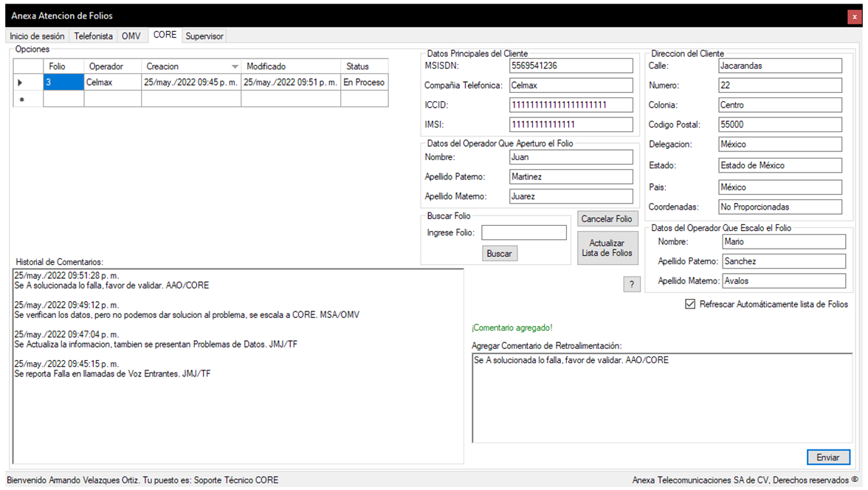Click the Status column header
The width and height of the screenshot is (868, 490).
(364, 66)
